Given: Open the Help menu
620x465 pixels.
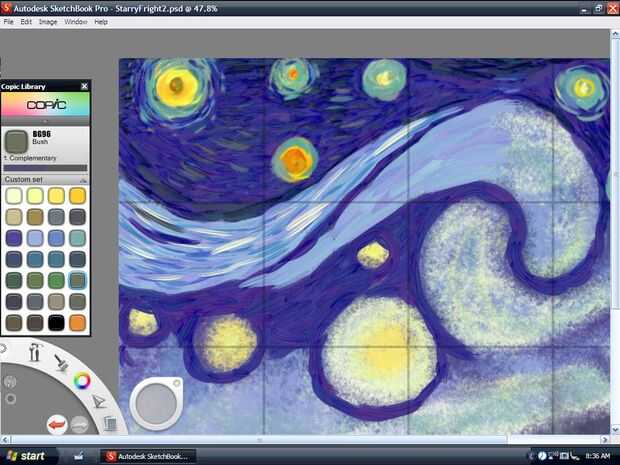Looking at the screenshot, I should pyautogui.click(x=101, y=22).
